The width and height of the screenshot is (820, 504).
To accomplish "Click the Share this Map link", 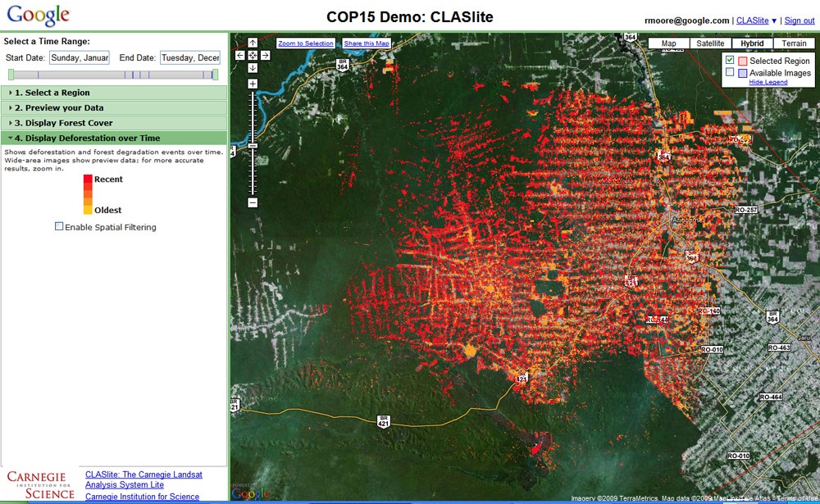I will 367,43.
